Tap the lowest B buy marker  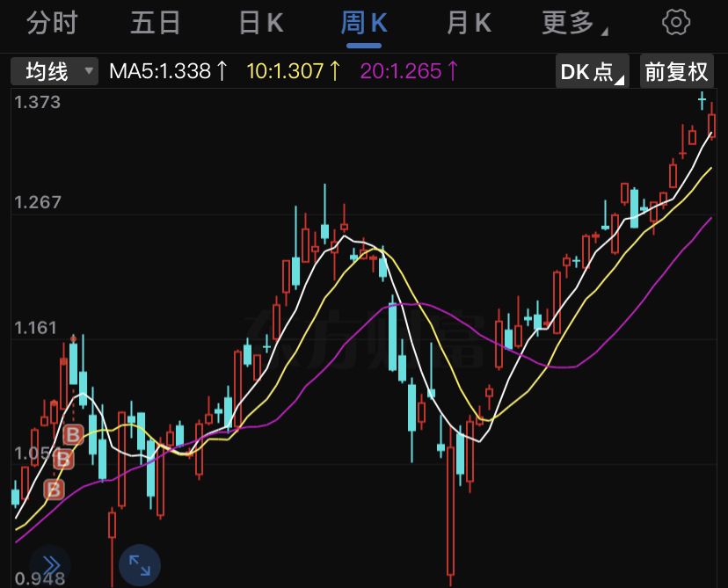[55, 490]
